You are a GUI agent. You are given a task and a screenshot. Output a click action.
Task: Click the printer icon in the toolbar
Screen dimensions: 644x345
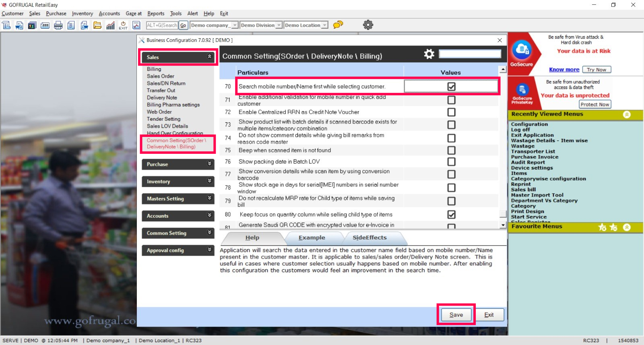[58, 25]
